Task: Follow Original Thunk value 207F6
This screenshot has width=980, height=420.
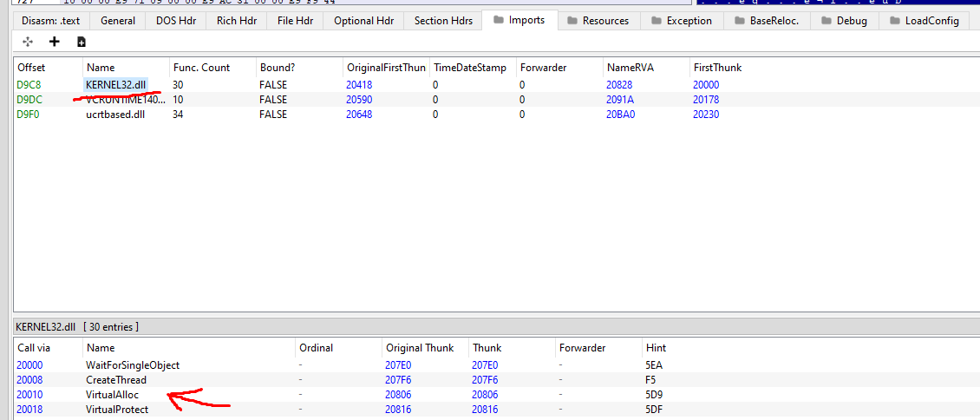Action: click(398, 379)
